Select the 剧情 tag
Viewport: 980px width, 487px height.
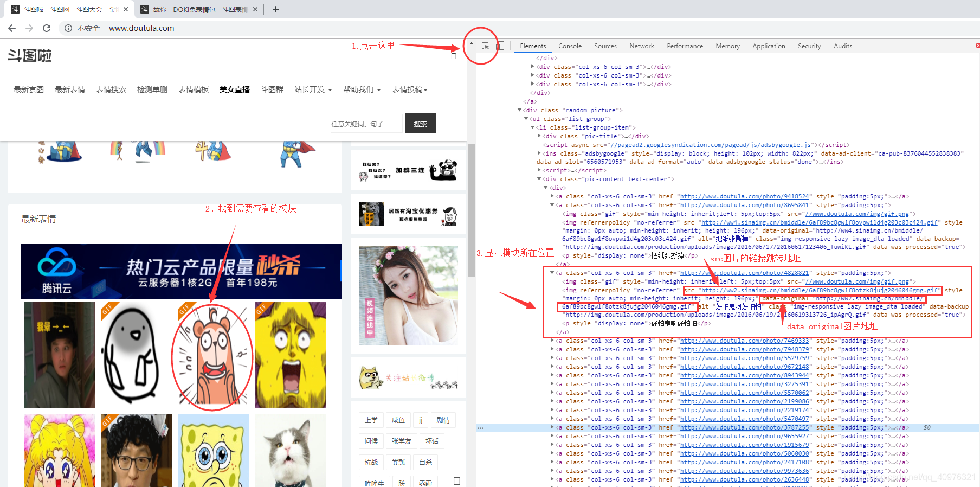[x=443, y=420]
